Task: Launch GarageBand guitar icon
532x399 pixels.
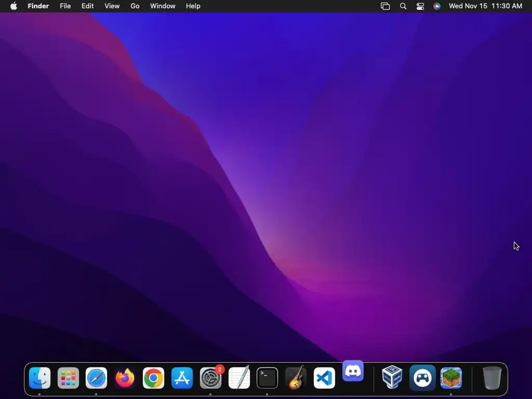Action: click(x=296, y=378)
